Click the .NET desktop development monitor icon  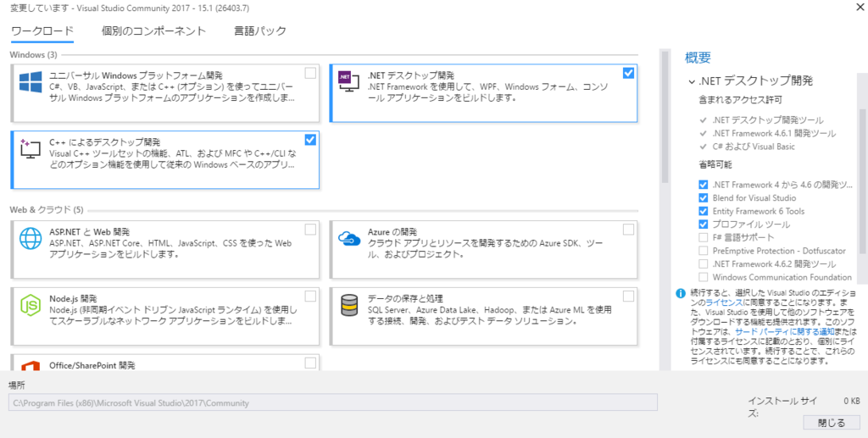point(349,82)
